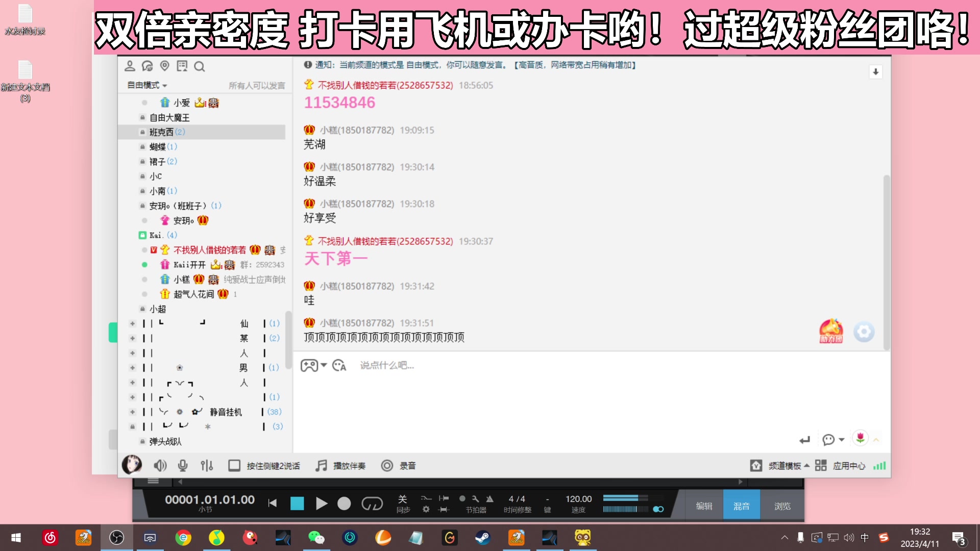
Task: Switch to the 编辑 tab
Action: [x=704, y=506]
